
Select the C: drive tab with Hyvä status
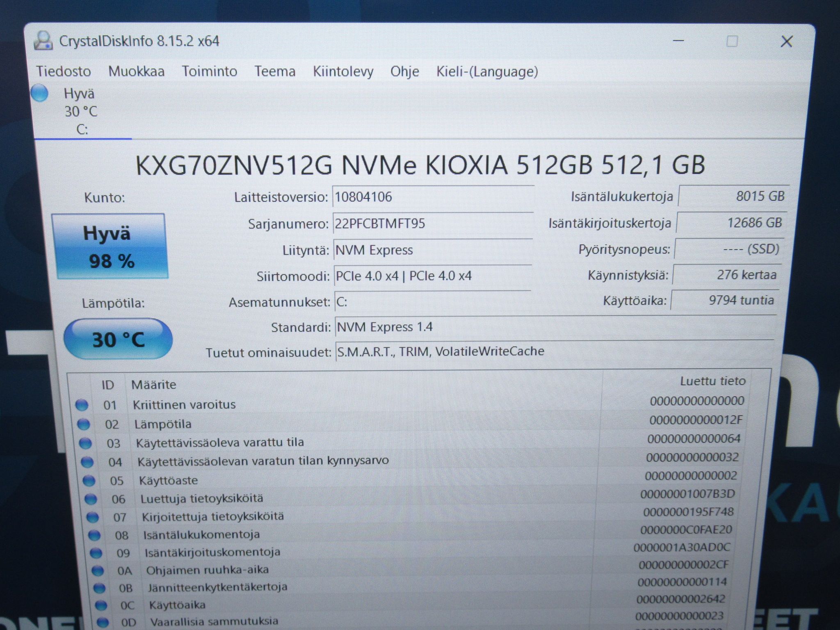click(82, 111)
